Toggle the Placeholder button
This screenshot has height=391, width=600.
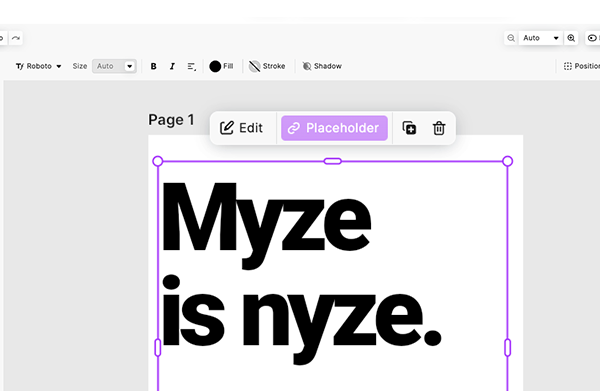334,128
